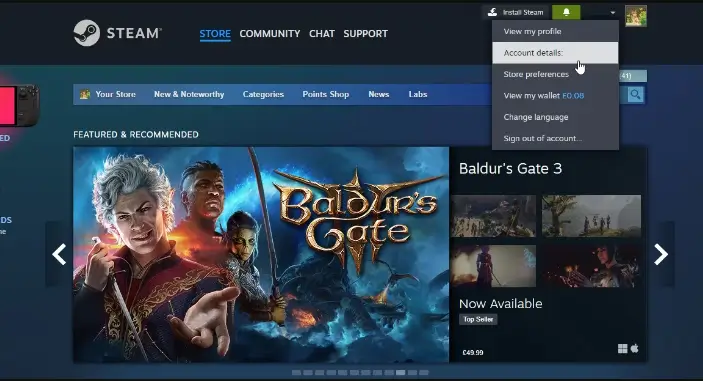Click the Steam logo icon
The width and height of the screenshot is (703, 381).
(87, 33)
